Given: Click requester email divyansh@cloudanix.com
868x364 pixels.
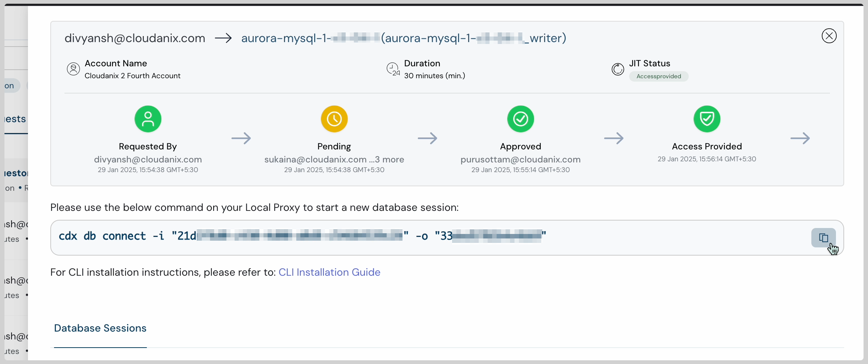Looking at the screenshot, I should (x=148, y=159).
